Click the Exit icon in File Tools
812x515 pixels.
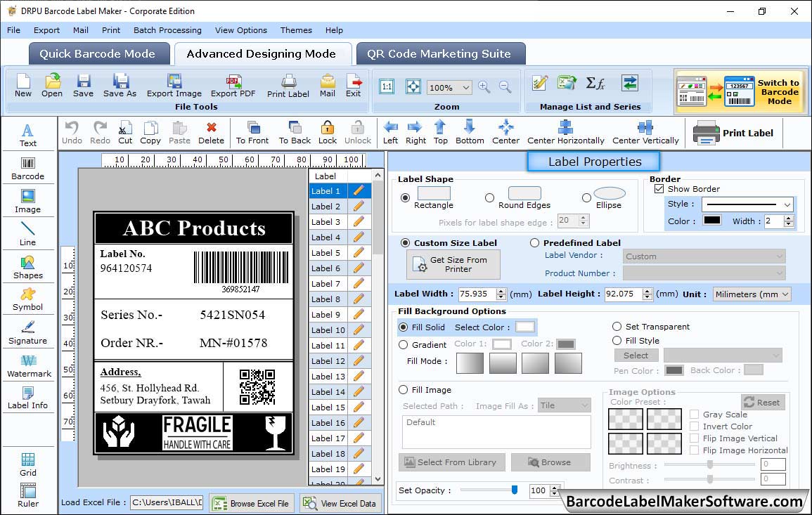(354, 86)
